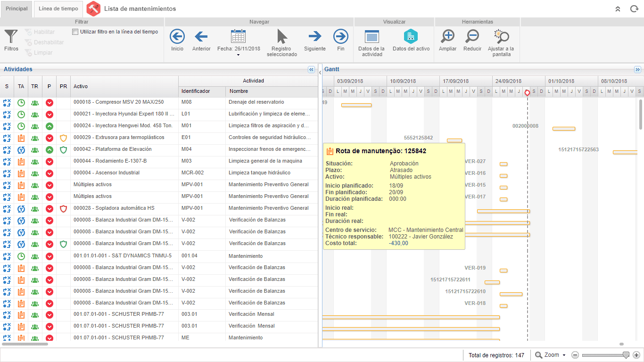This screenshot has height=362, width=644.
Task: Adjust the status bar zoom slider handle
Action: click(x=626, y=355)
